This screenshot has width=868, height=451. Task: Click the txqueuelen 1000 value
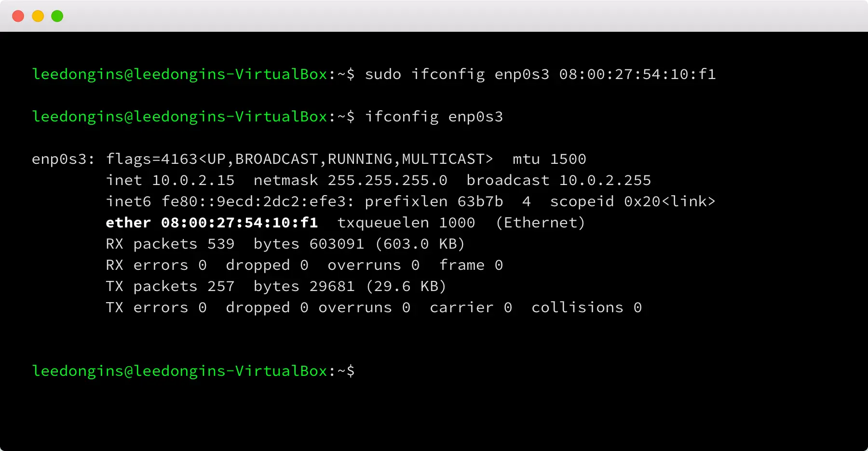click(405, 223)
